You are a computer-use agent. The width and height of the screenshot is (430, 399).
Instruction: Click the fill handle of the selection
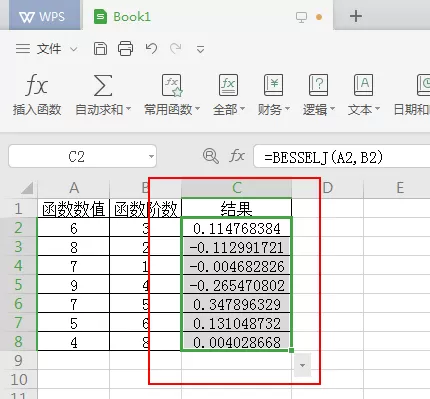(x=292, y=350)
